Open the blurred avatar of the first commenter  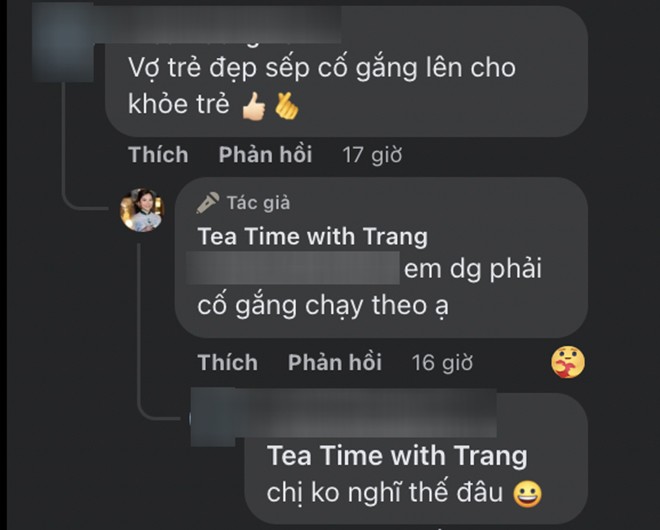pyautogui.click(x=63, y=42)
